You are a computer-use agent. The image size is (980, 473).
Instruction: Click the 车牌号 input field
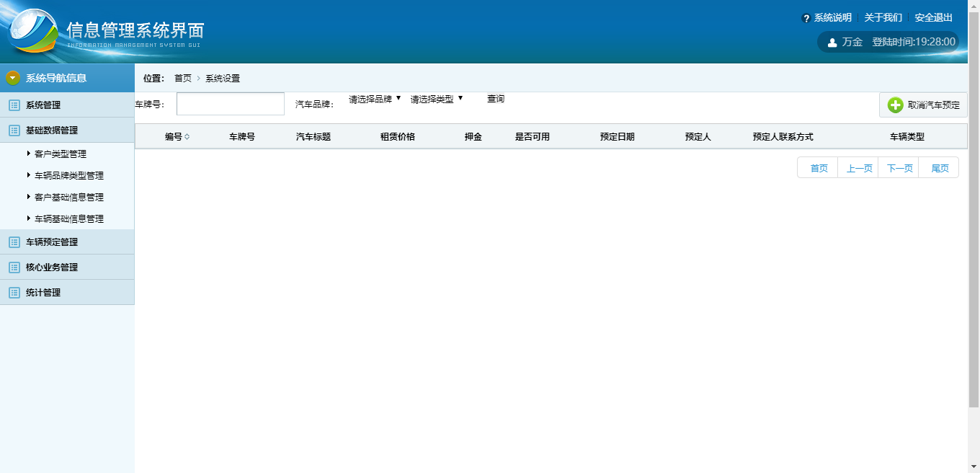[231, 104]
